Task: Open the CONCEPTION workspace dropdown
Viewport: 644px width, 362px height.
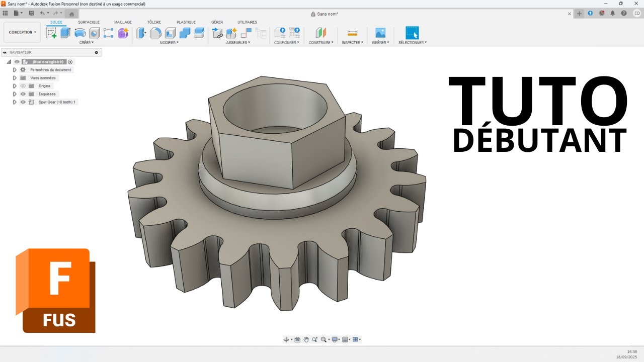Action: click(x=22, y=32)
